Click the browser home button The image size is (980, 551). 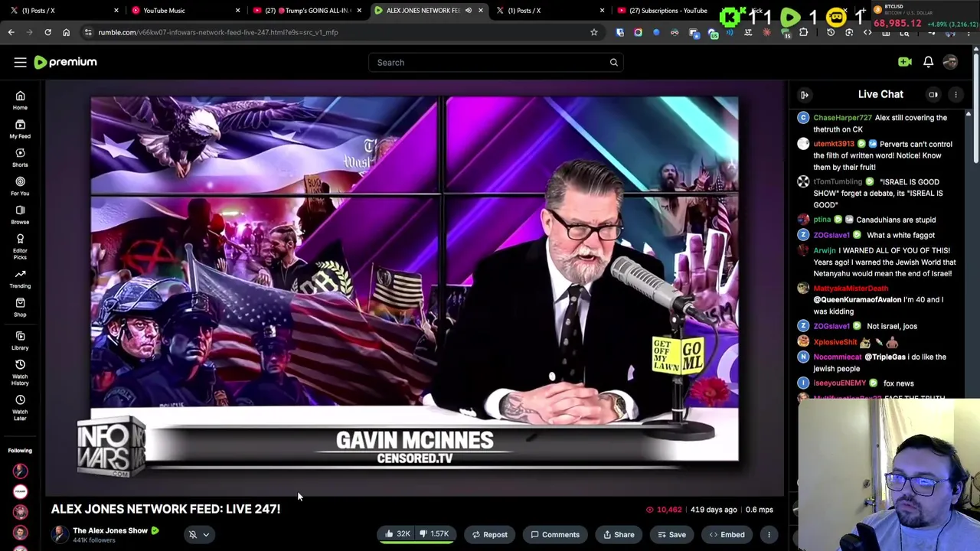[66, 32]
